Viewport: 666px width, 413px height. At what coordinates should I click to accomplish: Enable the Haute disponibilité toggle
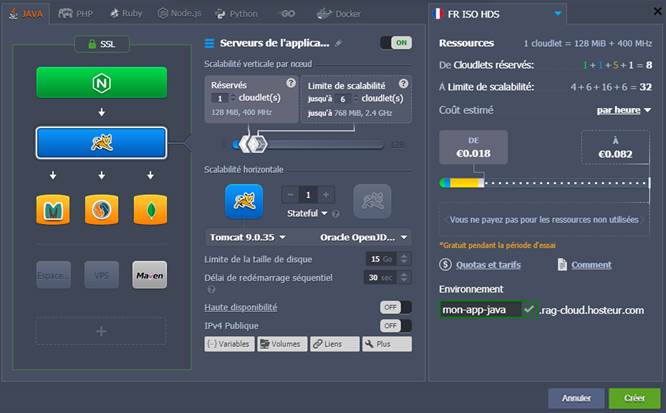(x=395, y=307)
